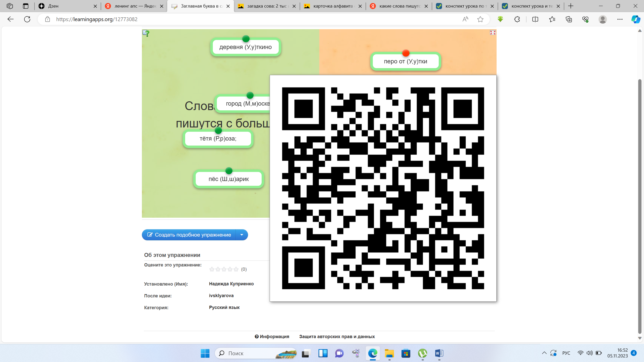This screenshot has width=644, height=362.
Task: Open tab actions menu icon
Action: click(26, 6)
